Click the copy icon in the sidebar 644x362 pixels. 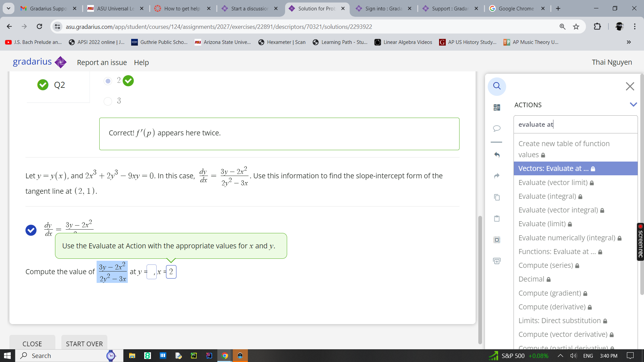[497, 197]
